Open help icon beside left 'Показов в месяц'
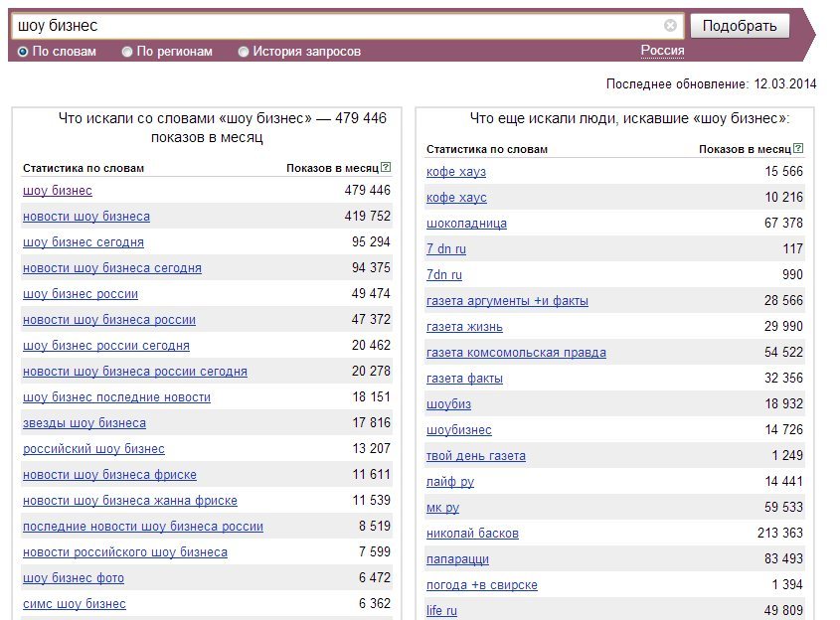Screen dimensions: 840x620 386,167
